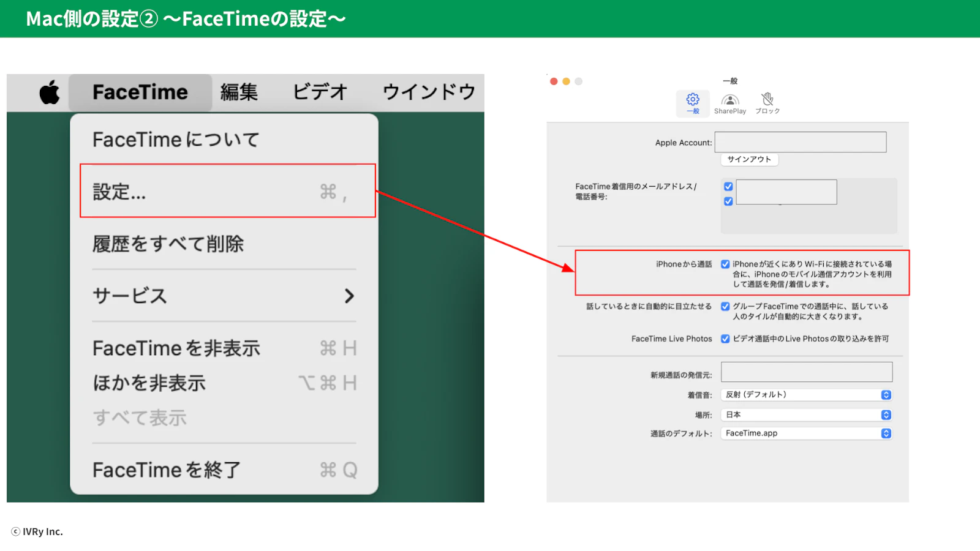Toggle the iPhoneから通話 checkbox

pyautogui.click(x=725, y=264)
